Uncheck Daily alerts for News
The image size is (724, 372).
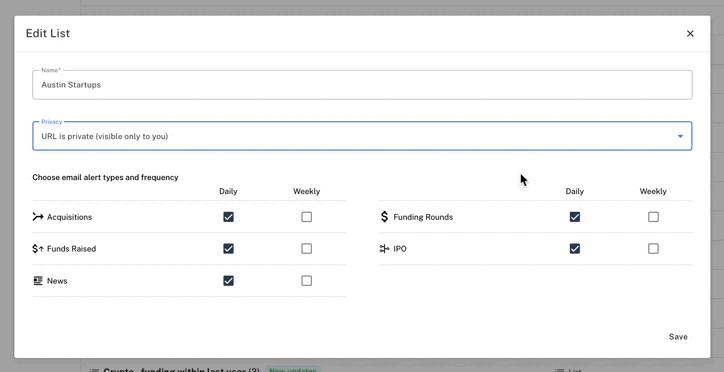click(228, 281)
